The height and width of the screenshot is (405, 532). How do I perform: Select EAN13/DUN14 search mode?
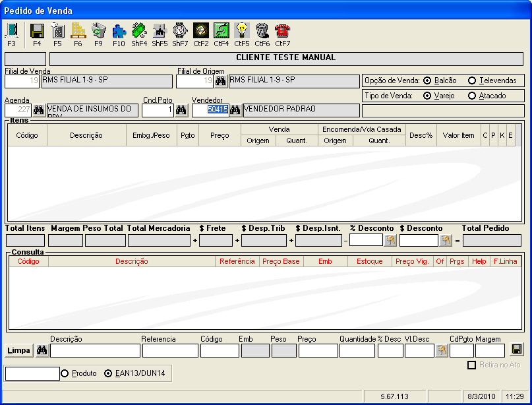(x=134, y=373)
